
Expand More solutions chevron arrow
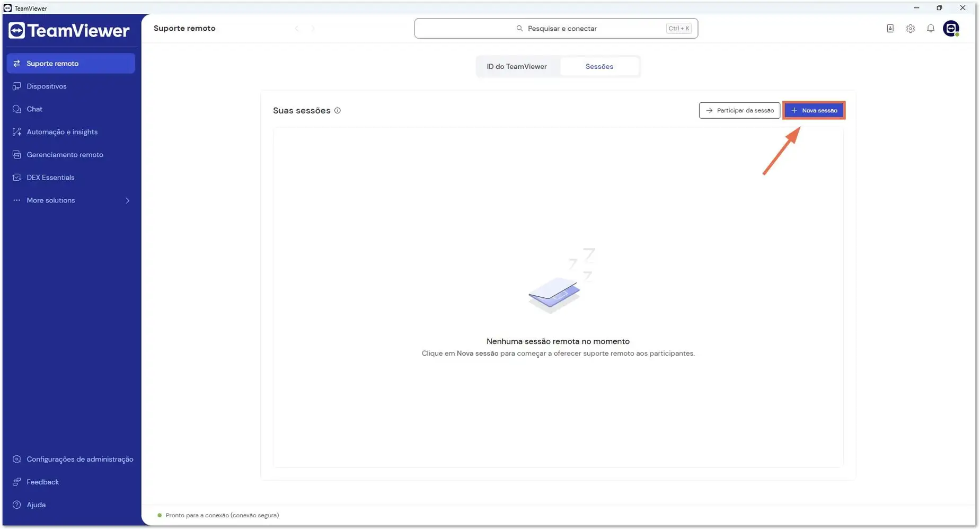(x=128, y=200)
